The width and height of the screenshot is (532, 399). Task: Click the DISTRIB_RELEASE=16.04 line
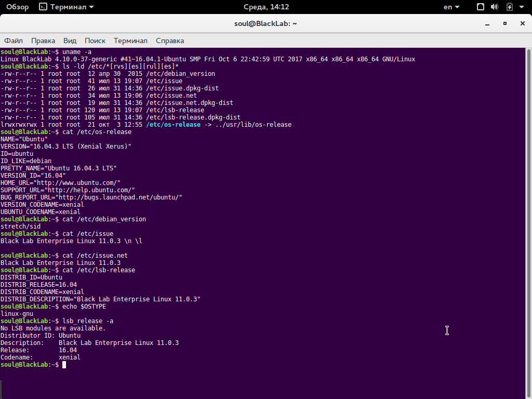tap(38, 285)
